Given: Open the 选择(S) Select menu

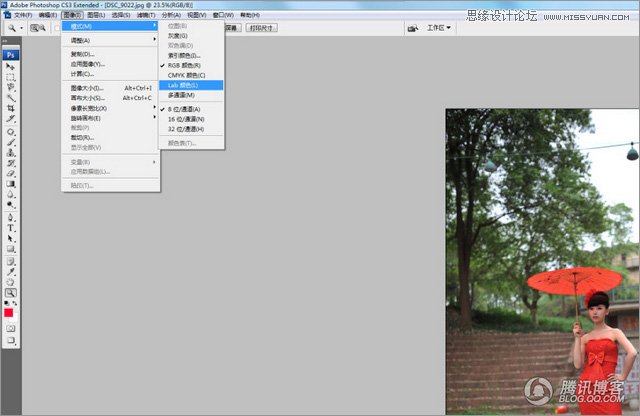Looking at the screenshot, I should [121, 15].
